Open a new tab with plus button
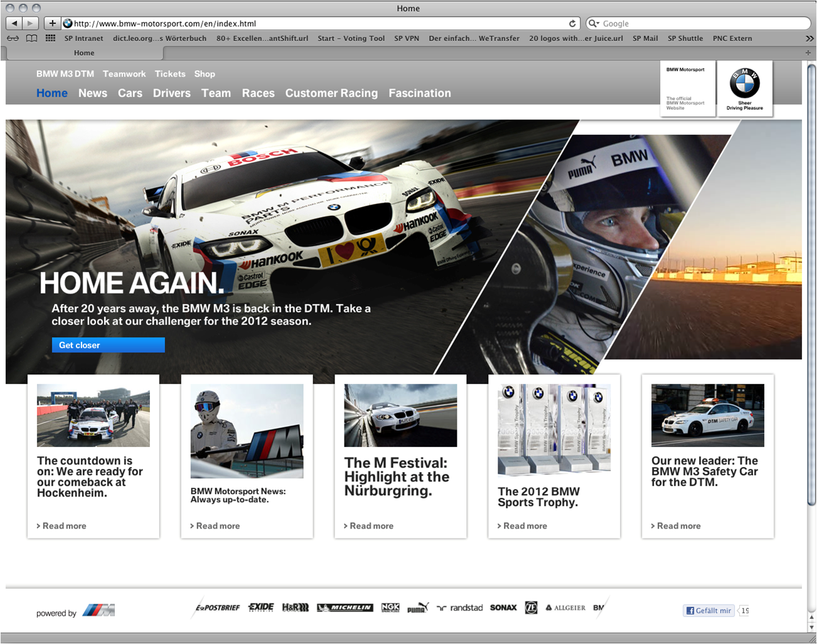Viewport: 817px width, 644px height. tap(808, 53)
